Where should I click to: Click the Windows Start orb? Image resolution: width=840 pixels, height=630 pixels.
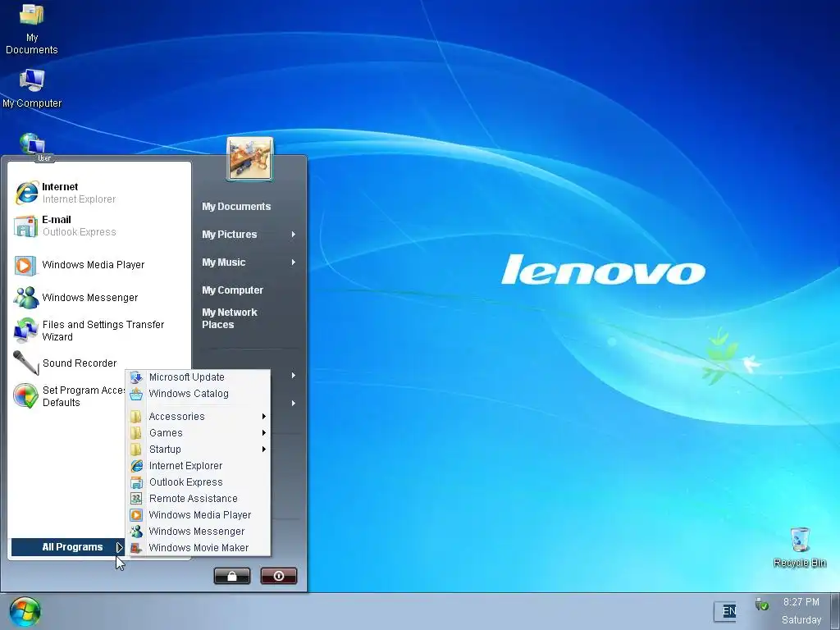[x=25, y=612]
